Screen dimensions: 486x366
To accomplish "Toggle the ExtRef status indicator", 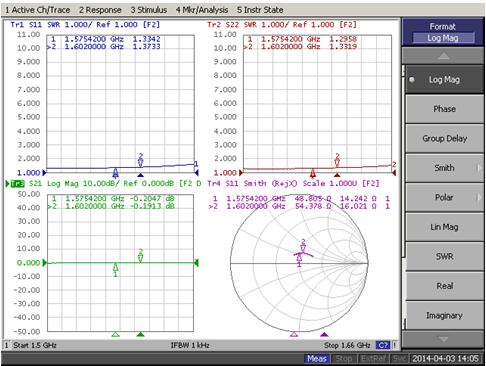I will click(x=373, y=359).
